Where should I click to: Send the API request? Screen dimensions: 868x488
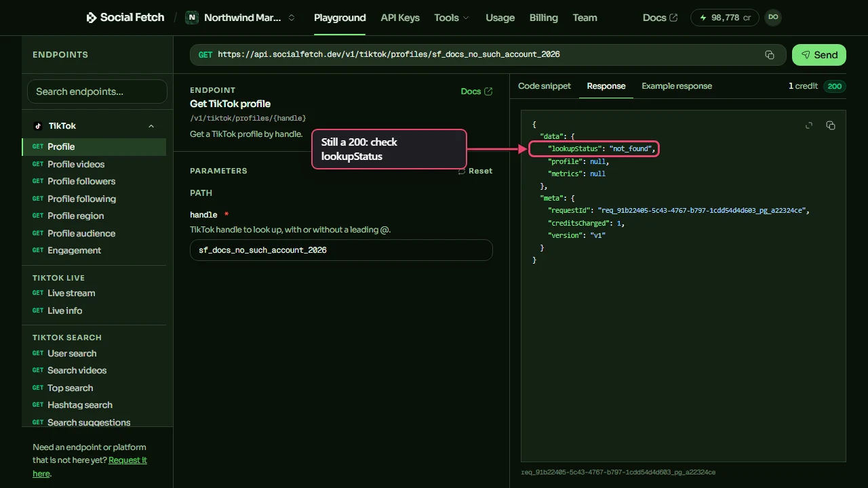pos(819,55)
